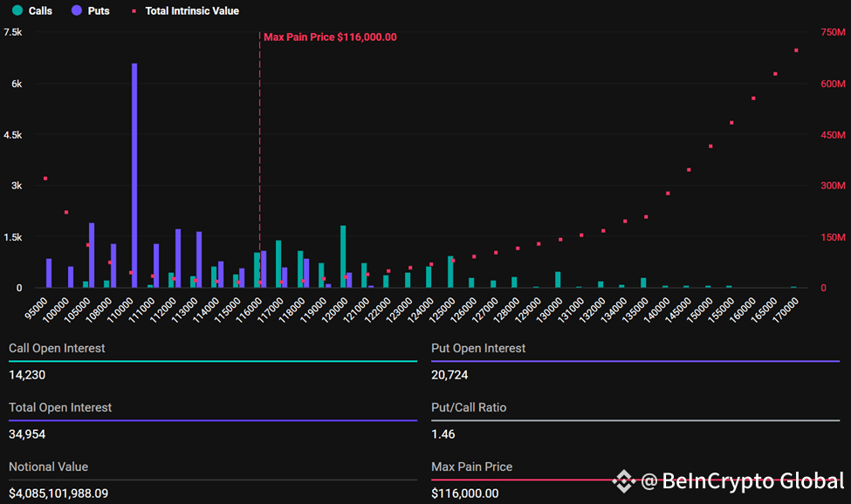Click the intrinsic value dot above strike 95000
This screenshot has width=851, height=504.
click(45, 178)
